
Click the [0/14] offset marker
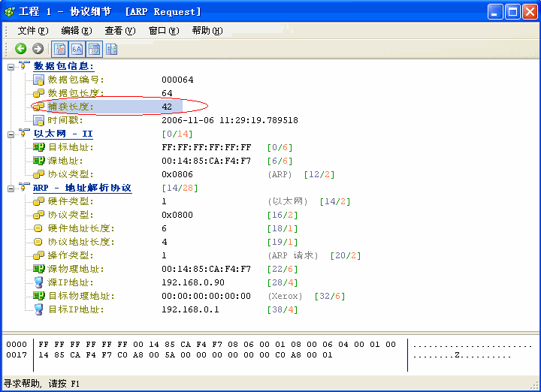[x=177, y=134]
